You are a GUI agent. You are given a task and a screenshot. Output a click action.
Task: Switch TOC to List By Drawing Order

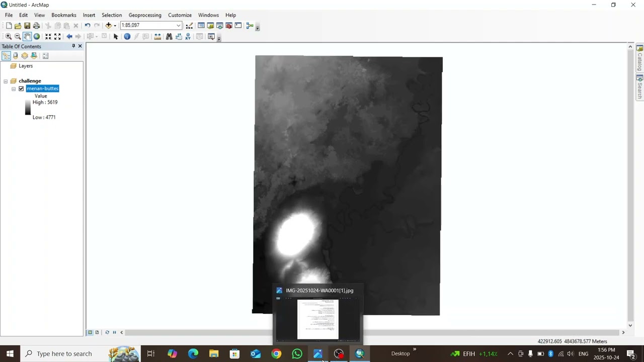click(6, 56)
